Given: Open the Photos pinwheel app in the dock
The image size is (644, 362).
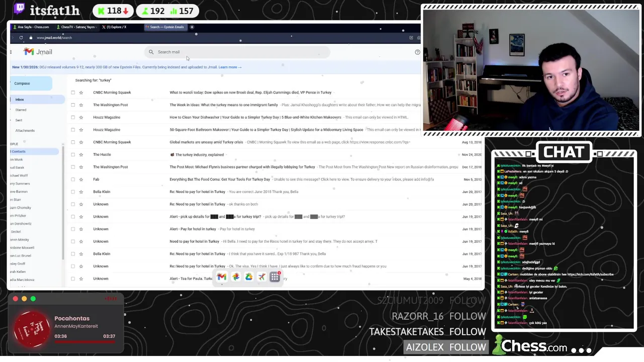Looking at the screenshot, I should (x=235, y=277).
